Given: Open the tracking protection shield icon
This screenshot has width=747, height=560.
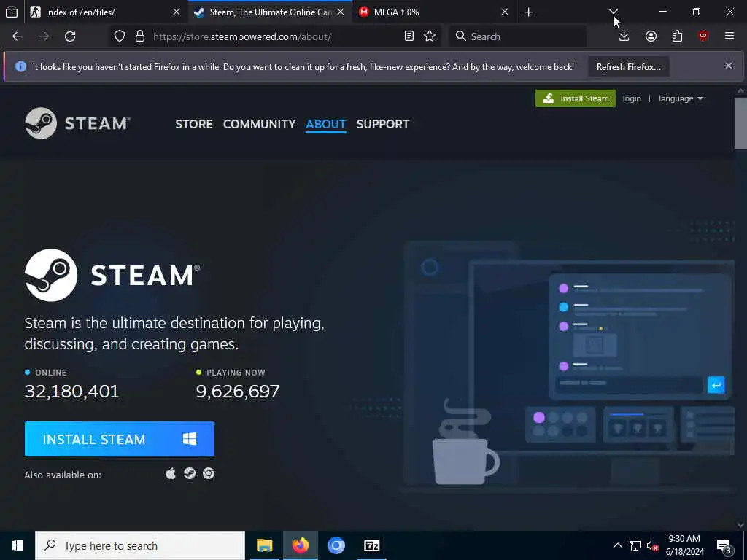Looking at the screenshot, I should (120, 36).
